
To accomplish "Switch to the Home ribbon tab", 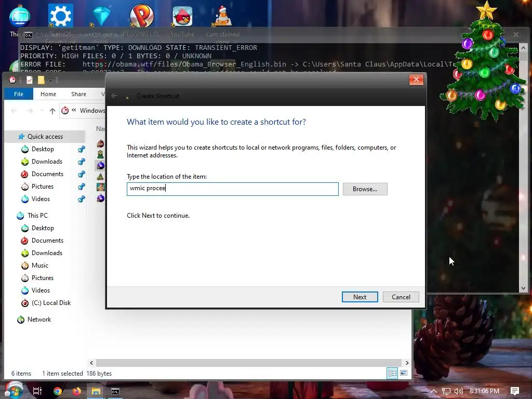I will tap(48, 94).
